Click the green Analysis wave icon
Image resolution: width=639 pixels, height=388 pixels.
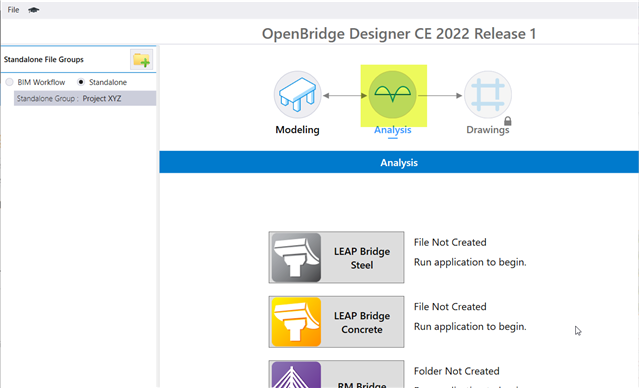392,95
